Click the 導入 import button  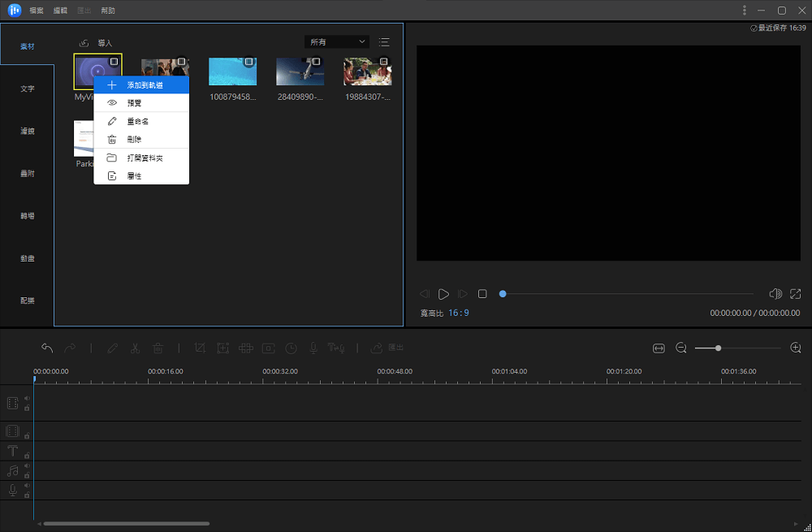[97, 43]
